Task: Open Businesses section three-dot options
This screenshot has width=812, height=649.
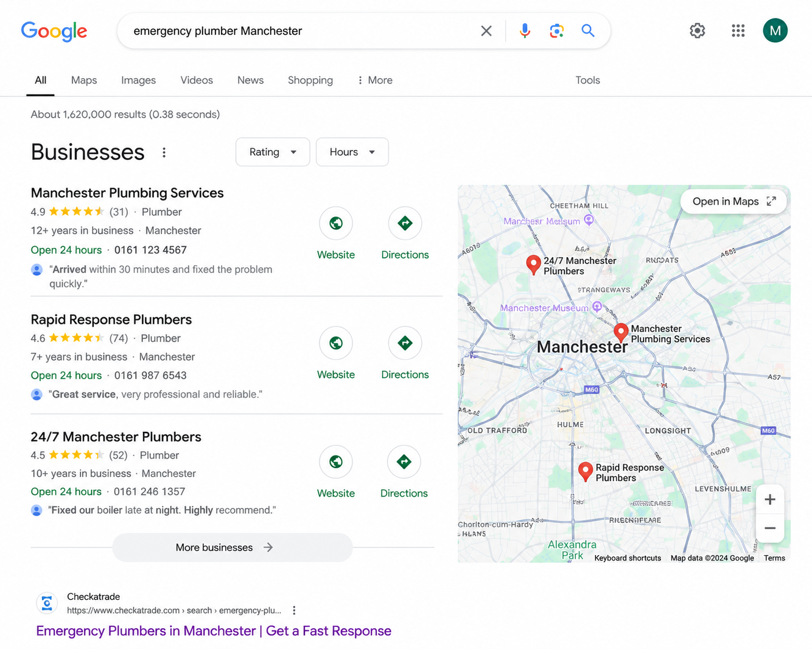Action: coord(164,152)
